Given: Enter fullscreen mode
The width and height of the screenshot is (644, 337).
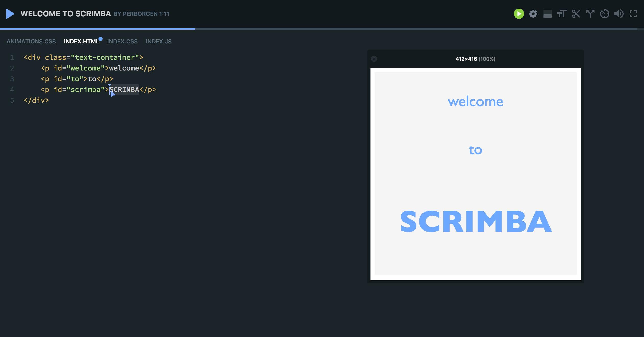Looking at the screenshot, I should click(x=634, y=14).
